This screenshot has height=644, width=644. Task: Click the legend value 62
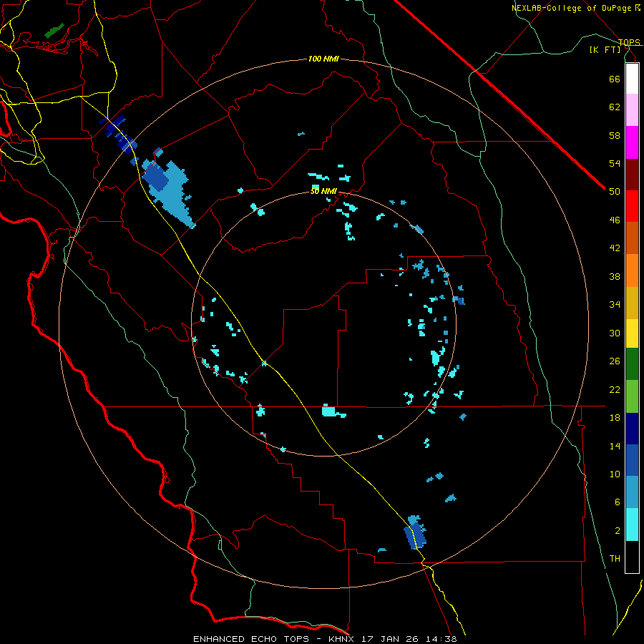pos(615,107)
